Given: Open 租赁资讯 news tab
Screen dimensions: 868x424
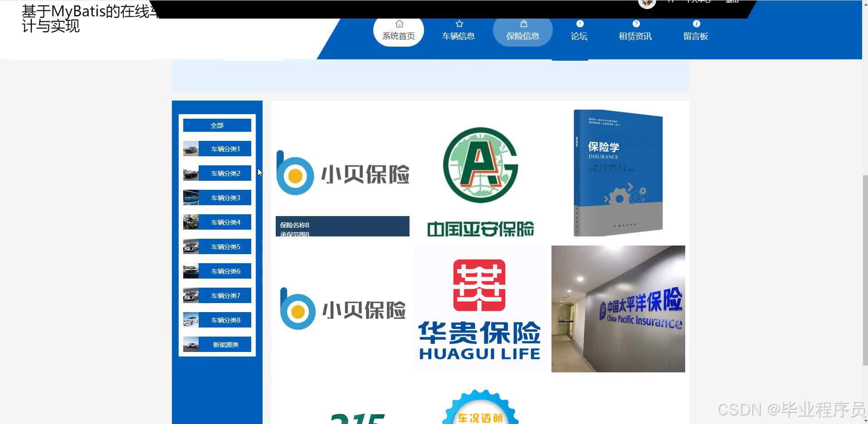Looking at the screenshot, I should click(635, 31).
